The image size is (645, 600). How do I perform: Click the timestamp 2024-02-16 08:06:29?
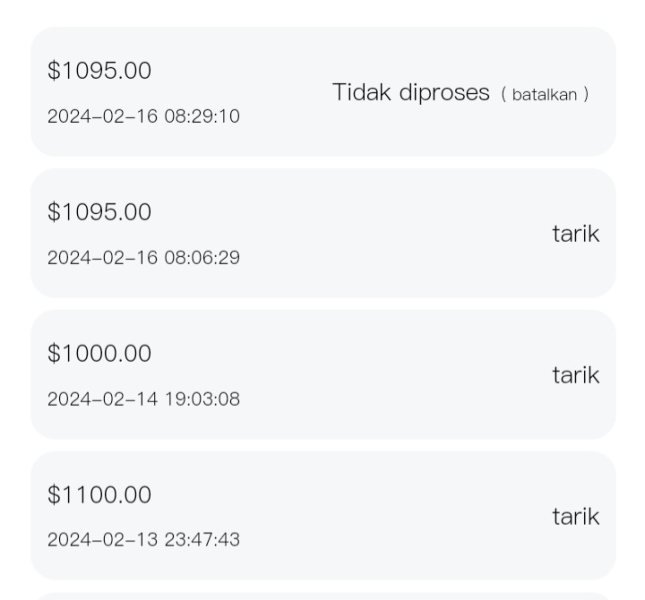pyautogui.click(x=143, y=257)
